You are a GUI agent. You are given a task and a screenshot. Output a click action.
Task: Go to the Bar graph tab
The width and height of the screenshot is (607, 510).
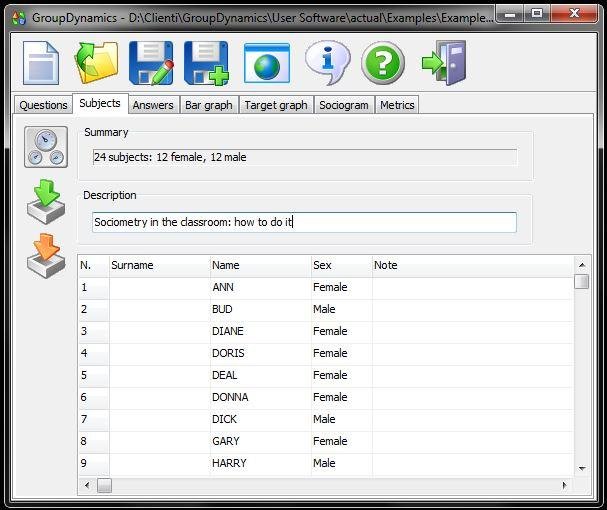click(x=209, y=105)
